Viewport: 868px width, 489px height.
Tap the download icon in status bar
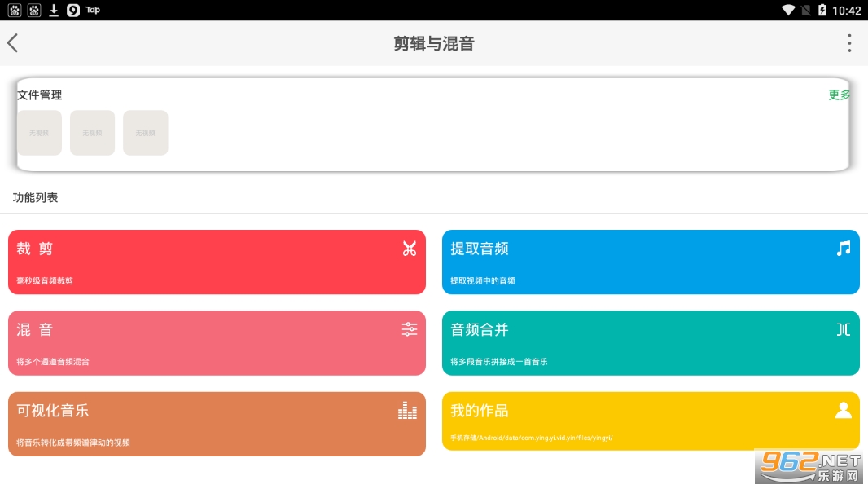[54, 10]
